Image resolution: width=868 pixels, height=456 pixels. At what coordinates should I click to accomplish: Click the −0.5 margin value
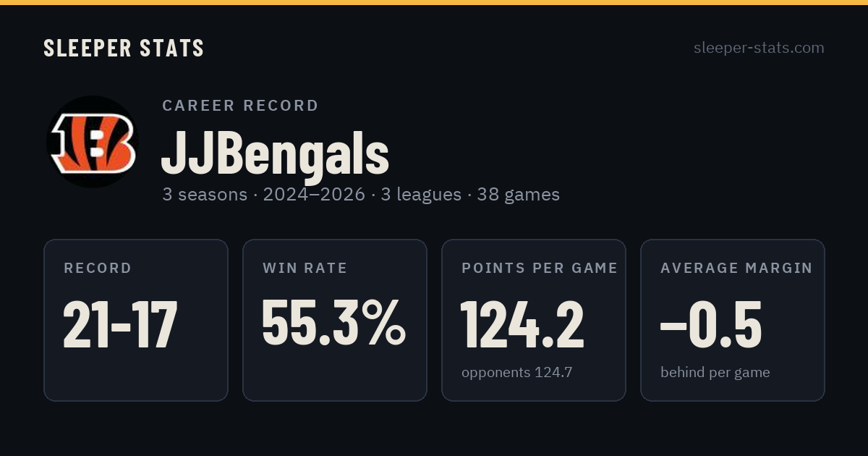click(x=711, y=324)
